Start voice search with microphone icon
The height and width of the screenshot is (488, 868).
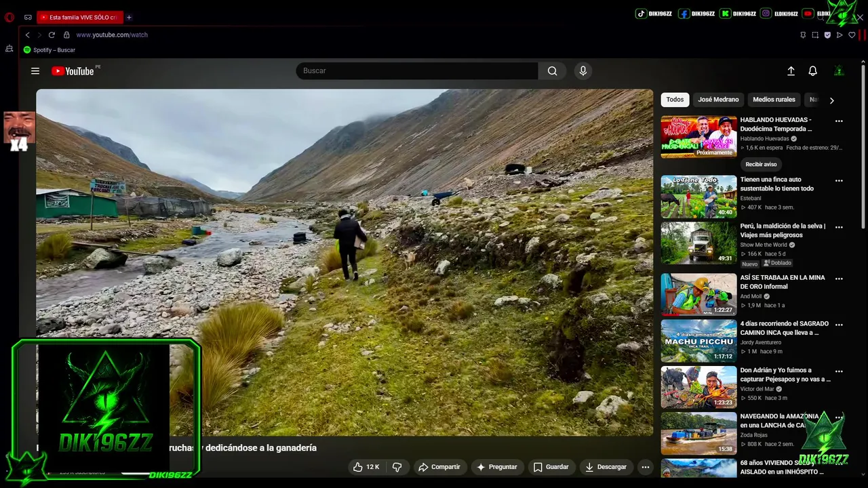(583, 70)
